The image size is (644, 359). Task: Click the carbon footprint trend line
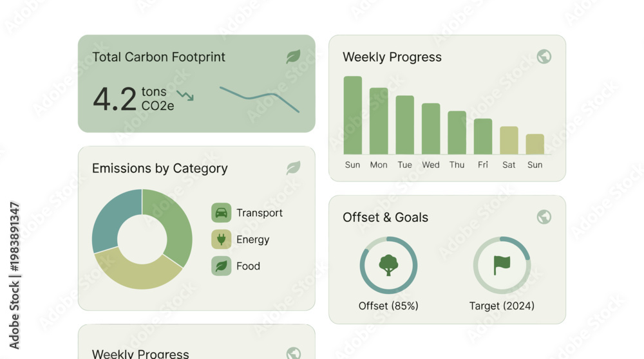click(x=259, y=99)
